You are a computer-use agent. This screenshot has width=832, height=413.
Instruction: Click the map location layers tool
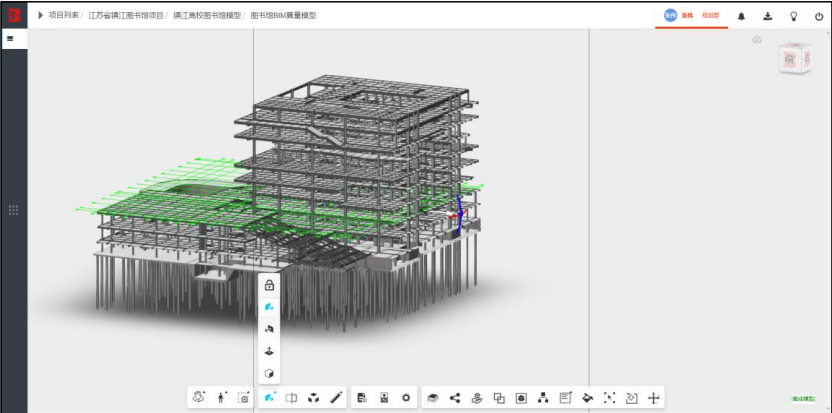coord(477,398)
